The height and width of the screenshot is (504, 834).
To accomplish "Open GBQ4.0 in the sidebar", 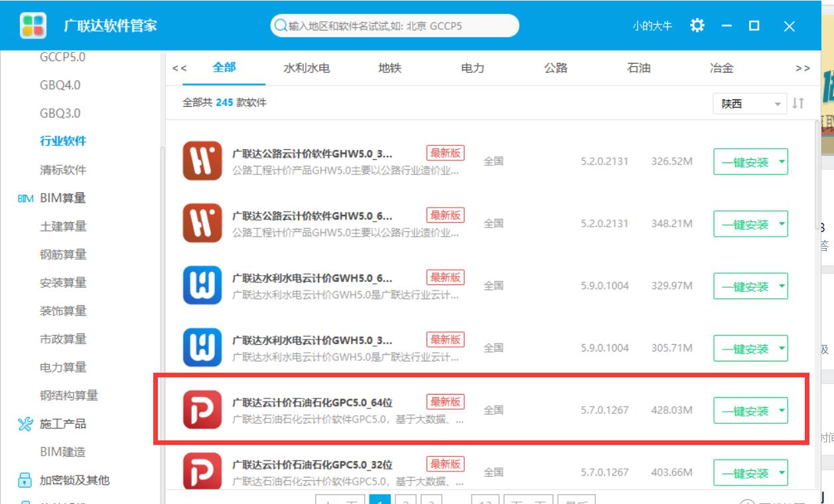I will click(60, 86).
